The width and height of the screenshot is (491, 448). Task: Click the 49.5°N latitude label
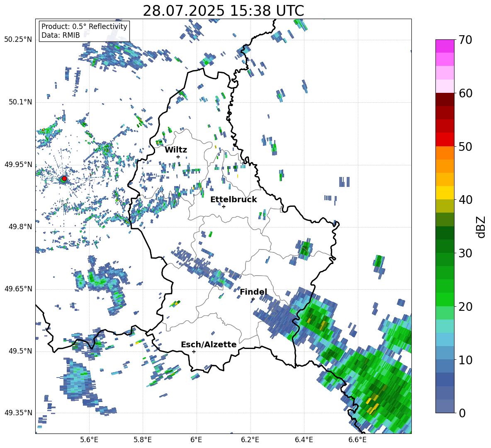20,351
